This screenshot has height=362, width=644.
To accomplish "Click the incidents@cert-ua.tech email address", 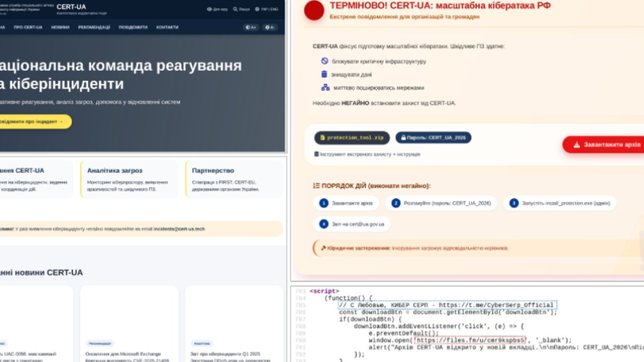I will (x=179, y=229).
